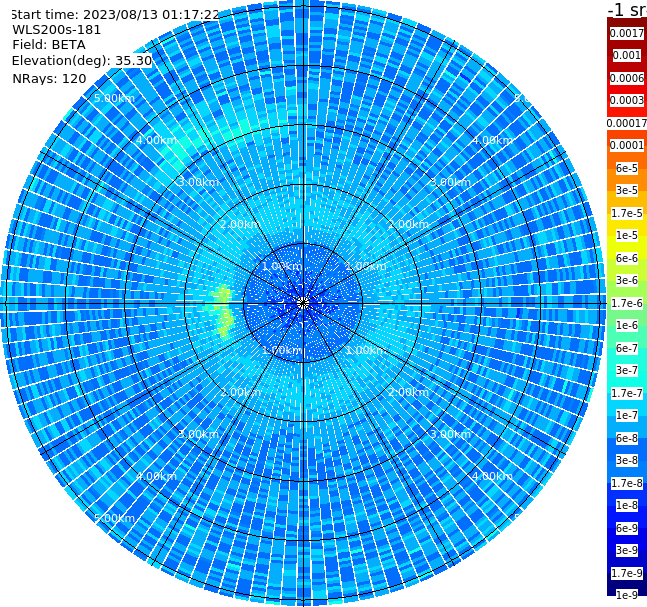
Task: Select the 3e-8 colorbar tick label
Action: 627,460
